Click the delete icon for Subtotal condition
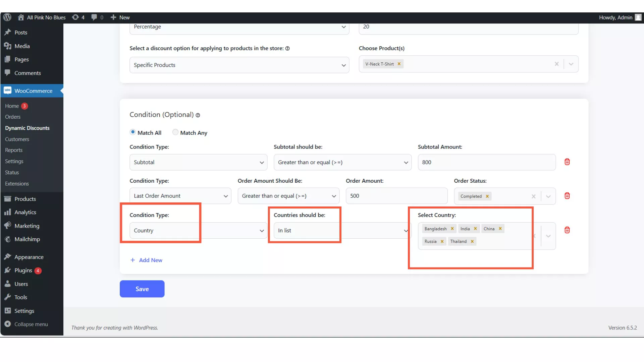 pyautogui.click(x=567, y=162)
